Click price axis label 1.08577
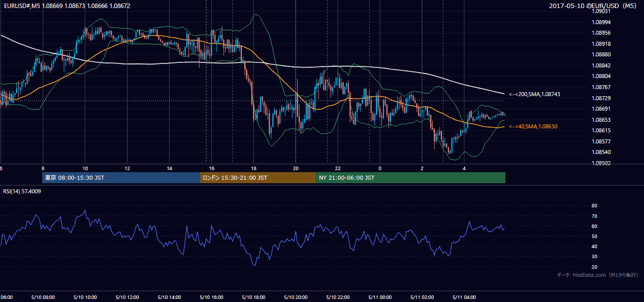Screen dimensions: 644x302 point(602,141)
